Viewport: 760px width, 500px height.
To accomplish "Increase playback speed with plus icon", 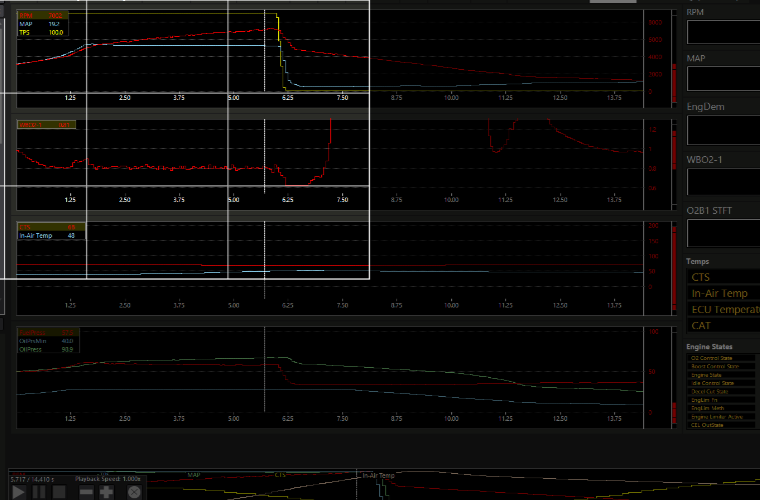I will [x=107, y=492].
